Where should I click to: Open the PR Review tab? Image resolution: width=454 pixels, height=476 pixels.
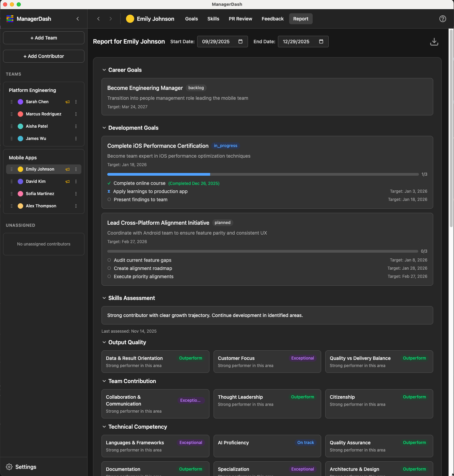pos(240,19)
